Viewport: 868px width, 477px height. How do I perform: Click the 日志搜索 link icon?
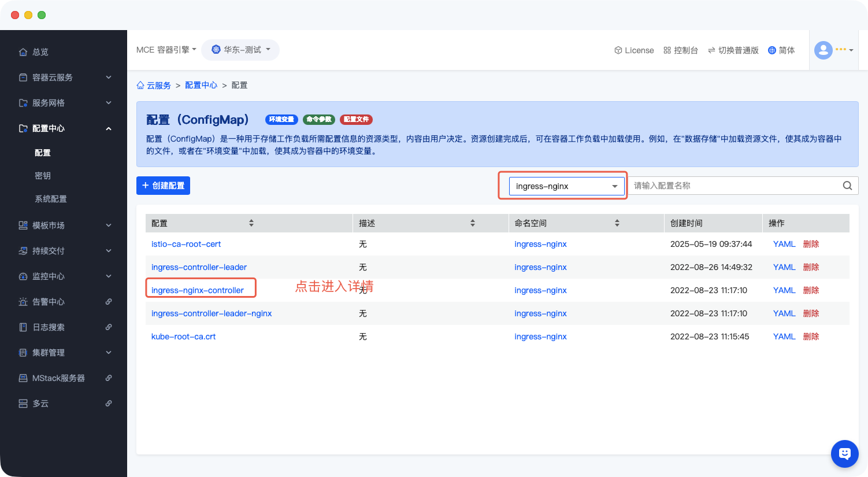pos(109,327)
